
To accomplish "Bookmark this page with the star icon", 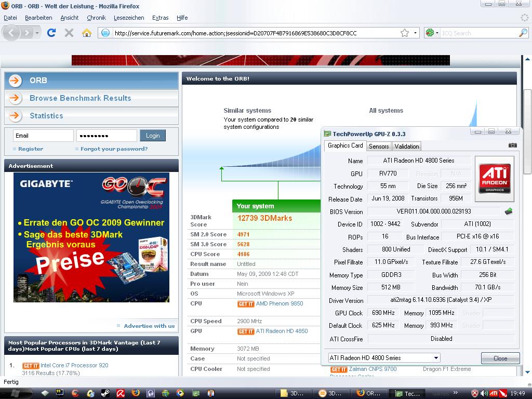I will pyautogui.click(x=404, y=33).
